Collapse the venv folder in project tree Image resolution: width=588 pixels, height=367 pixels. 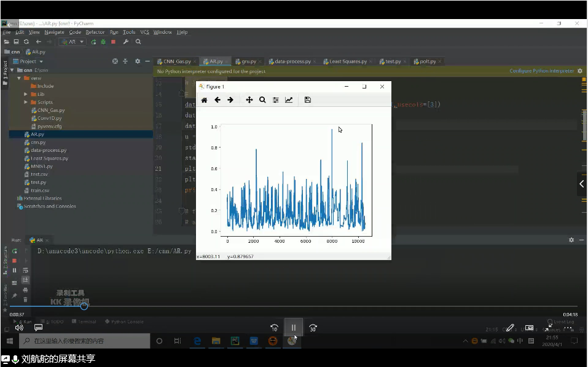tap(19, 79)
